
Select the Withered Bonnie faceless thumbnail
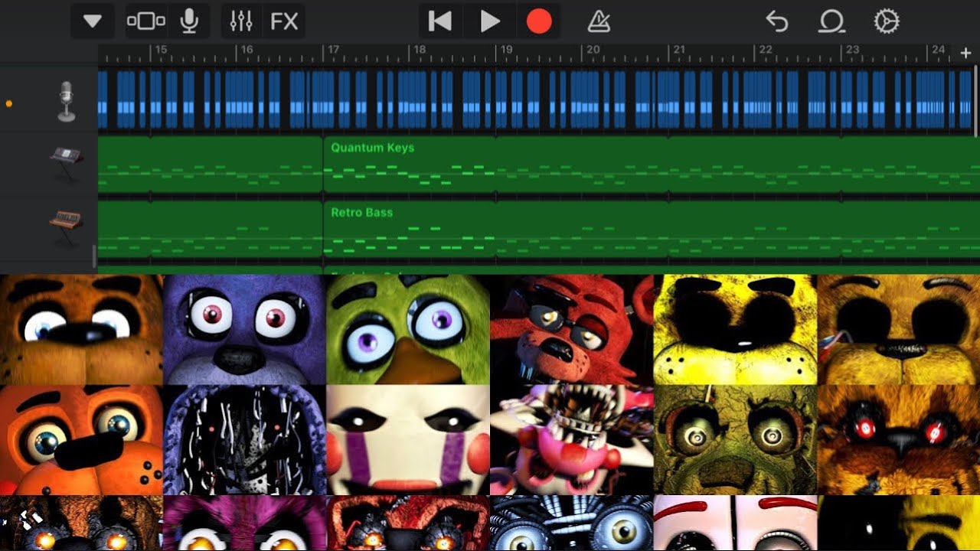click(244, 440)
